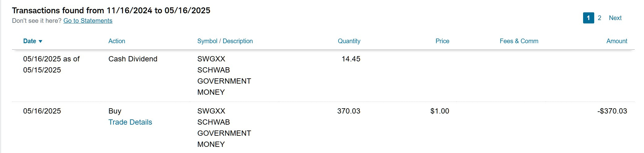This screenshot has height=153, width=644.
Task: Select current page 1 indicator
Action: coord(589,18)
